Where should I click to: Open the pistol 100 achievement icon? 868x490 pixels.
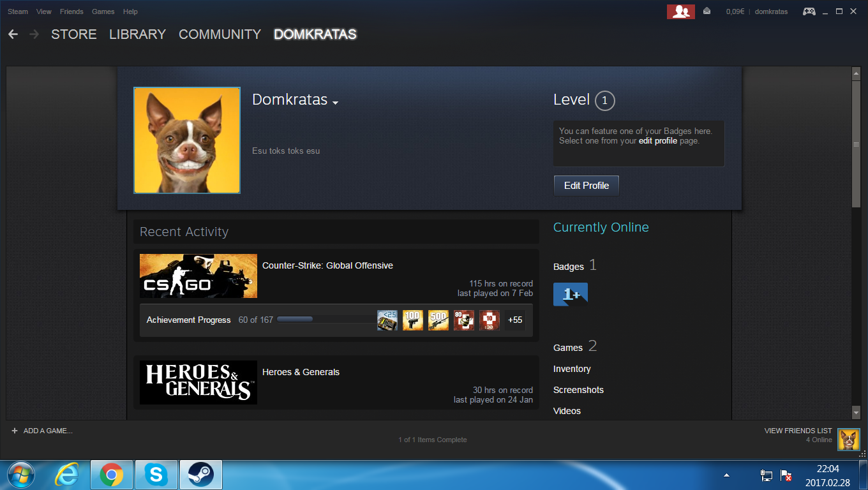(x=413, y=320)
